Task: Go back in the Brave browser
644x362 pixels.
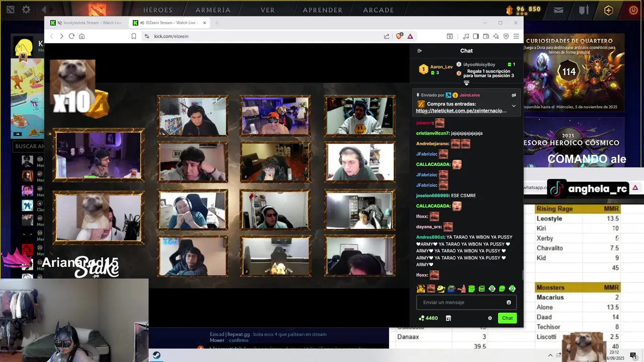Action: point(51,36)
